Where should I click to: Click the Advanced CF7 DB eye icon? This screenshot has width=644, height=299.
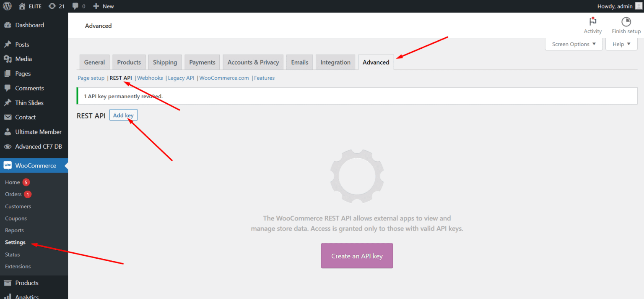click(8, 147)
